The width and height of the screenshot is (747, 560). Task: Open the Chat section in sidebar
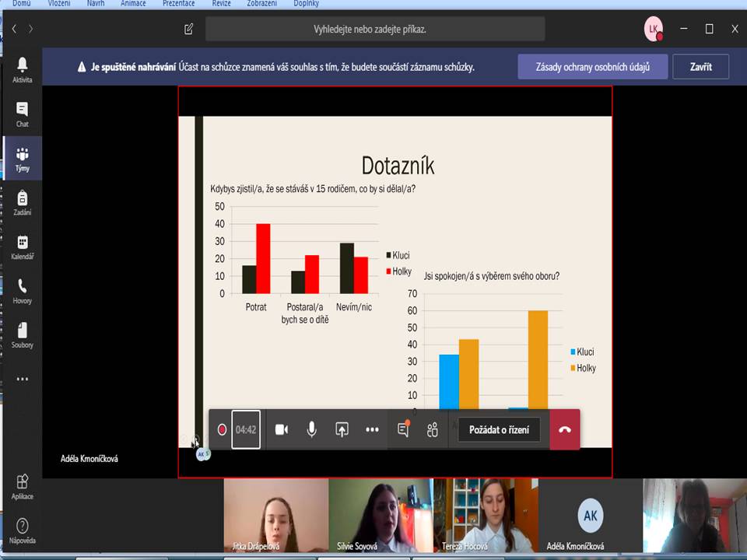pyautogui.click(x=22, y=114)
